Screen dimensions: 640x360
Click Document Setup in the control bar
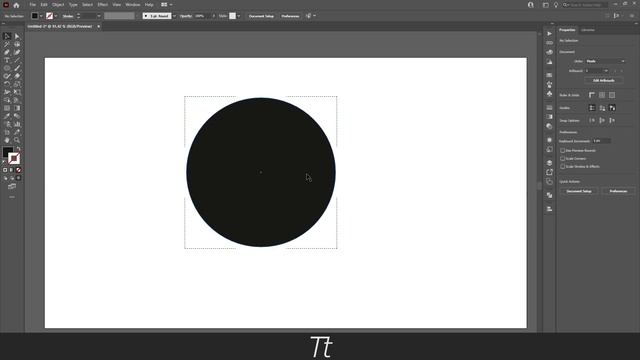click(261, 16)
